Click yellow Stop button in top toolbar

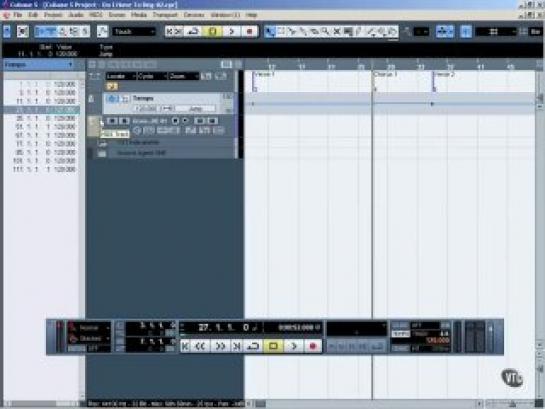212,32
